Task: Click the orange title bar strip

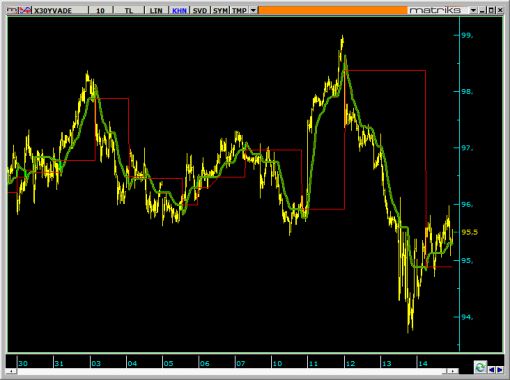Action: pos(333,10)
